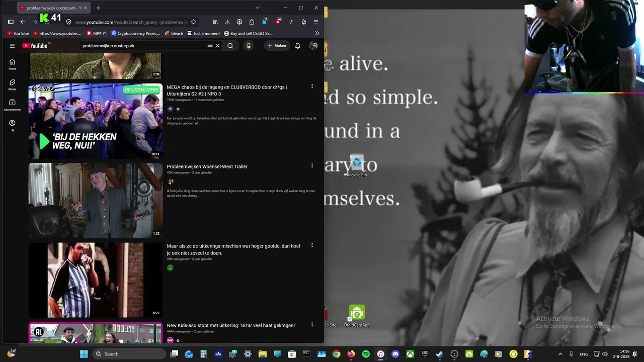The height and width of the screenshot is (362, 644).
Task: Open the browser Library icon
Action: coord(215,22)
